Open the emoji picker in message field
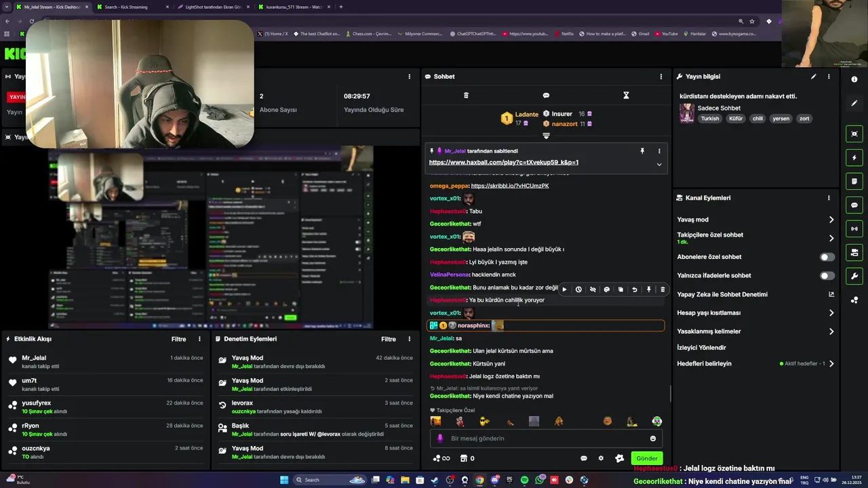Image resolution: width=868 pixels, height=488 pixels. tap(653, 439)
